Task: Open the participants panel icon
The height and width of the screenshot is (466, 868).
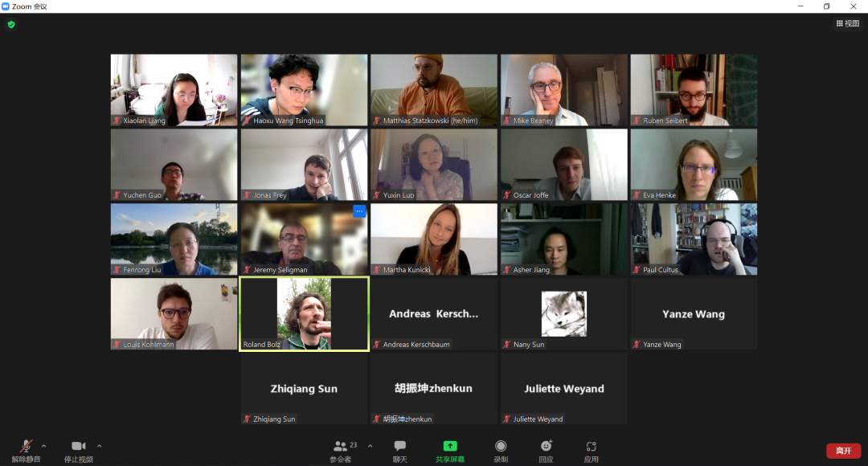Action: [x=340, y=446]
